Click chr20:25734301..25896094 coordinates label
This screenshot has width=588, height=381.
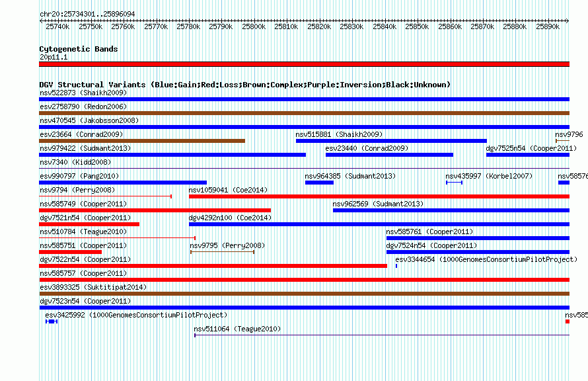tap(87, 14)
